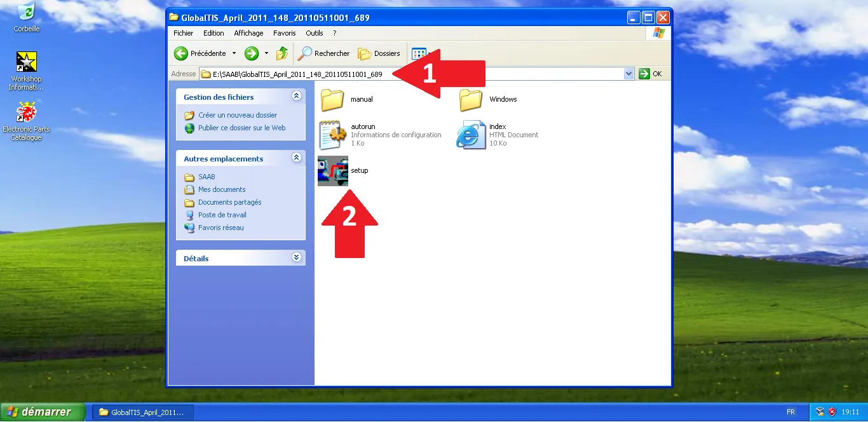Click the démarrer start button

(x=43, y=412)
